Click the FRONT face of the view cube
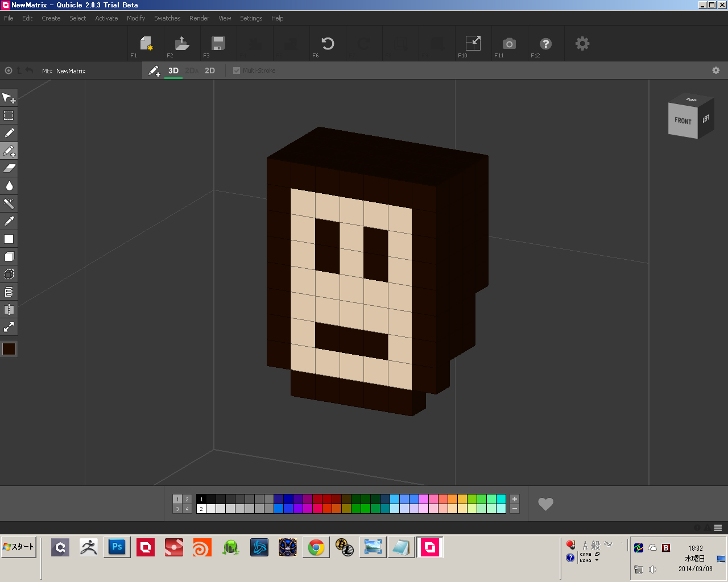The width and height of the screenshot is (728, 582). (682, 120)
